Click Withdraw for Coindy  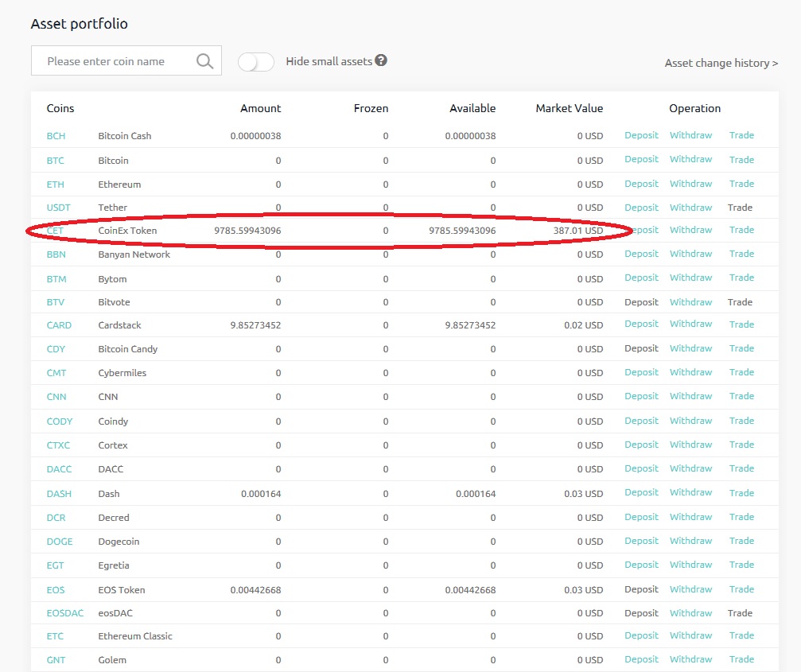click(x=690, y=421)
